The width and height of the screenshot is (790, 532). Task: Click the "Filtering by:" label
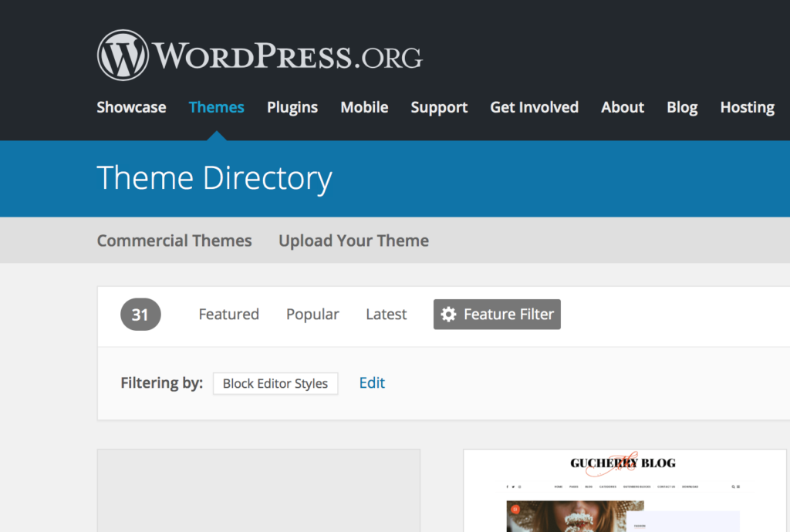pyautogui.click(x=162, y=383)
